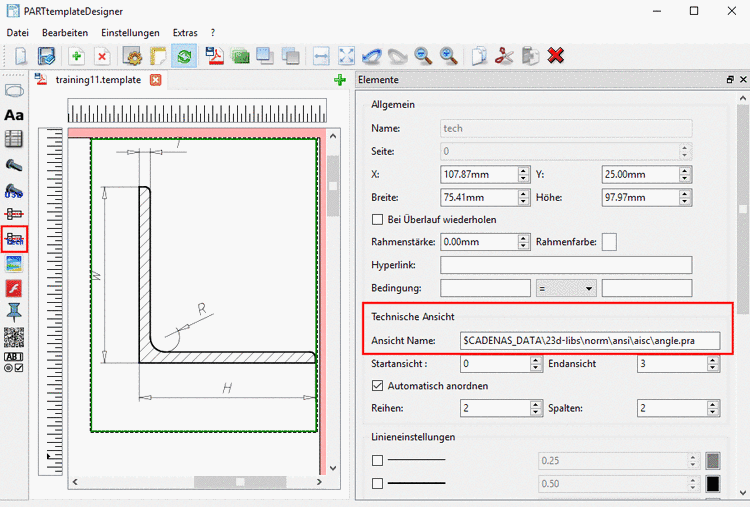This screenshot has width=750, height=507.
Task: Select the form fields element tool
Action: [13, 363]
